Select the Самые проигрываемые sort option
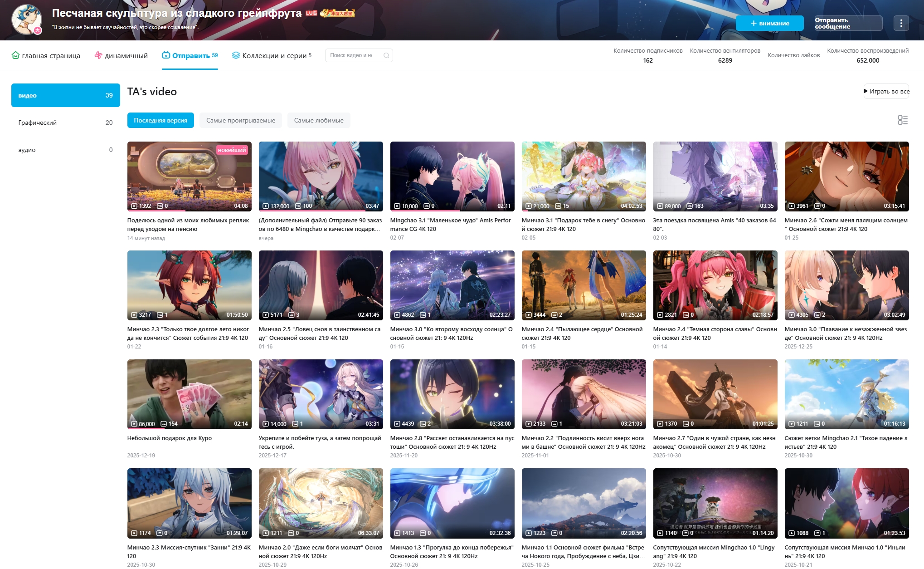This screenshot has width=924, height=569. pos(240,120)
